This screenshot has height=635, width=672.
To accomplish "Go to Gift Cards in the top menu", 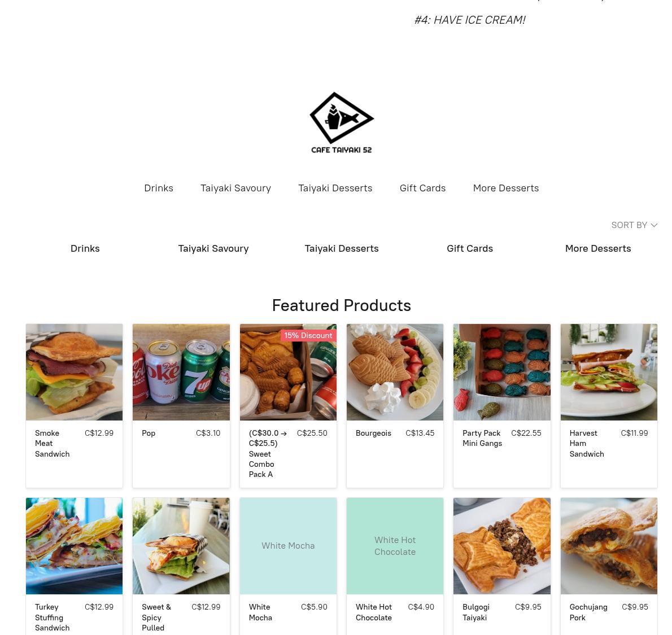I will (x=422, y=188).
